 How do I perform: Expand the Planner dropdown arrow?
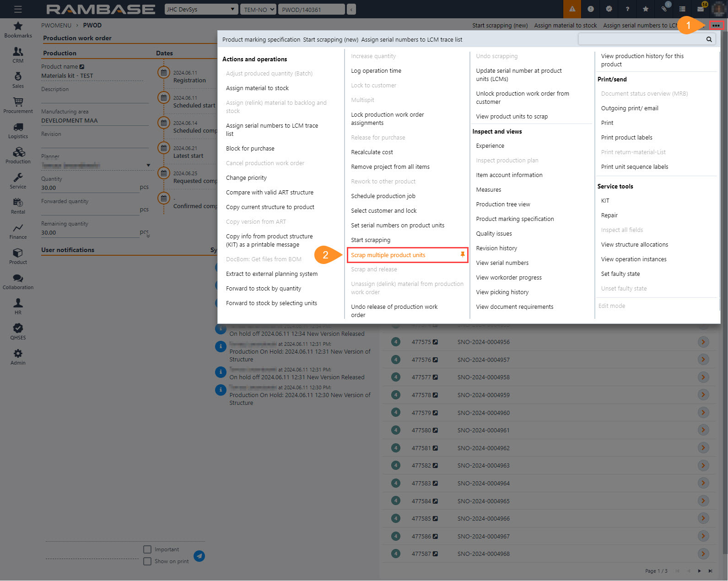pyautogui.click(x=148, y=165)
